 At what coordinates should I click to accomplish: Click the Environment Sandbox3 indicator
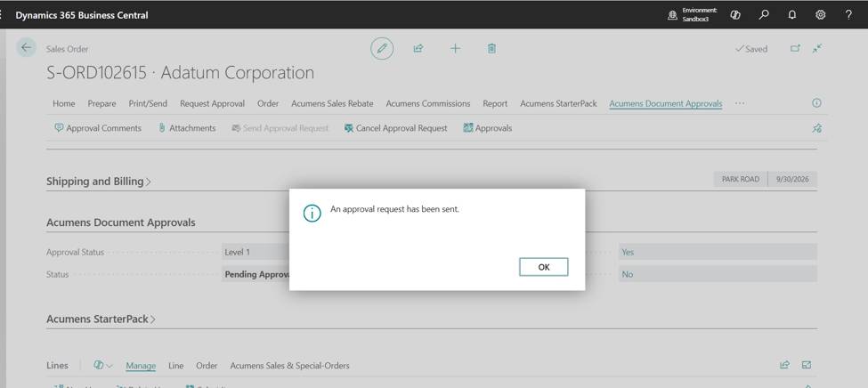[x=693, y=15]
